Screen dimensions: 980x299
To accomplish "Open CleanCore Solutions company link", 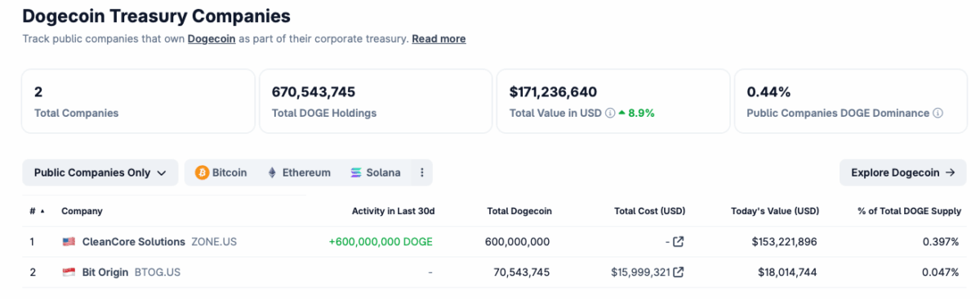I will pos(134,242).
